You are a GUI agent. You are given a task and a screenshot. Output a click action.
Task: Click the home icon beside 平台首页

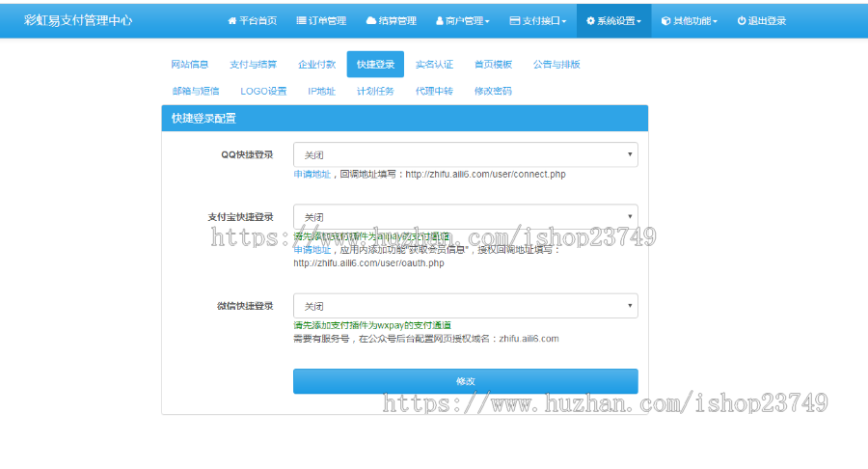pos(231,21)
